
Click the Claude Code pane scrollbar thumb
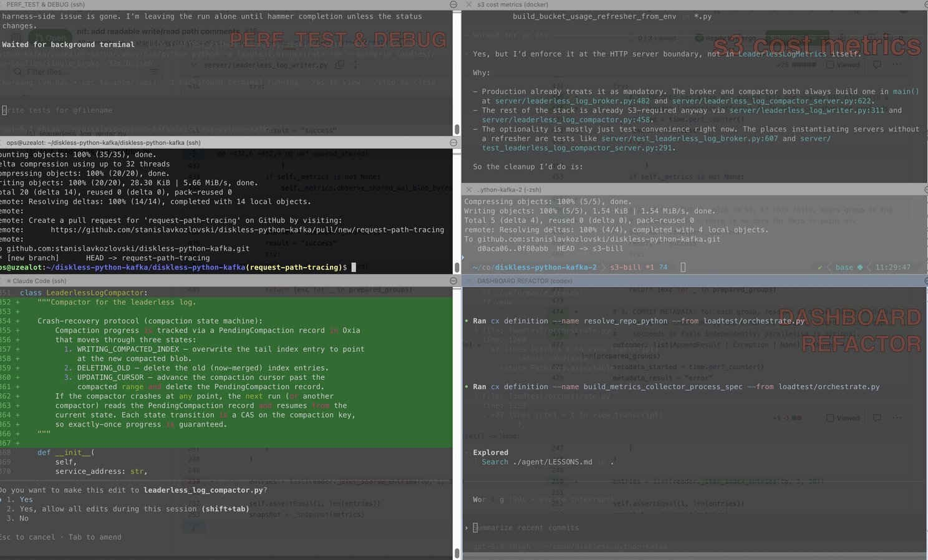(457, 553)
